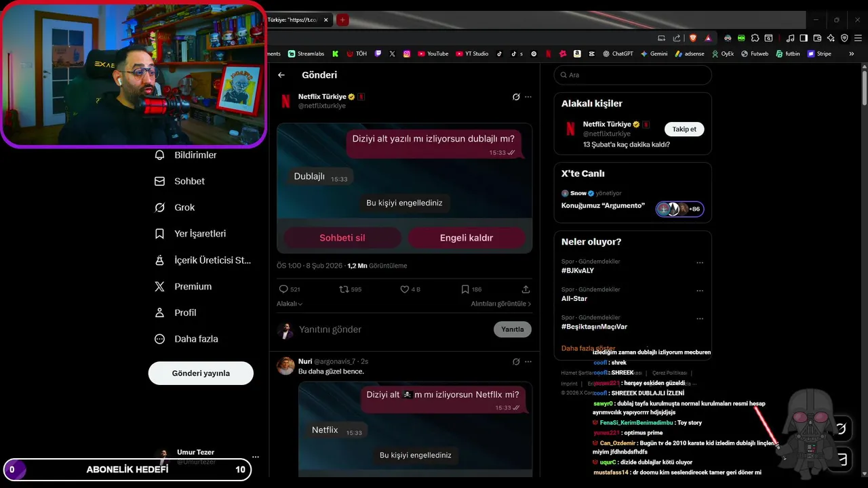The image size is (868, 488).
Task: Open Sohbet messages in the sidebar
Action: pos(180,181)
